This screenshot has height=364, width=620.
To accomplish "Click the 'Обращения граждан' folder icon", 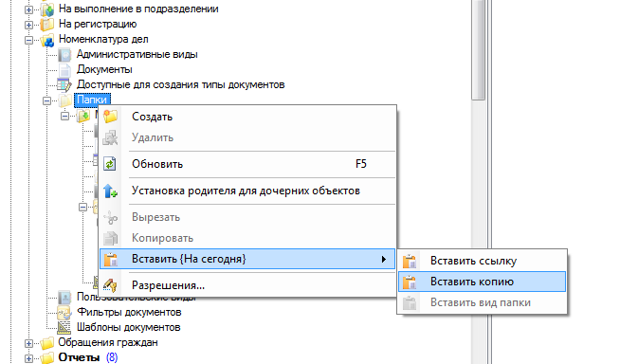I will [47, 342].
